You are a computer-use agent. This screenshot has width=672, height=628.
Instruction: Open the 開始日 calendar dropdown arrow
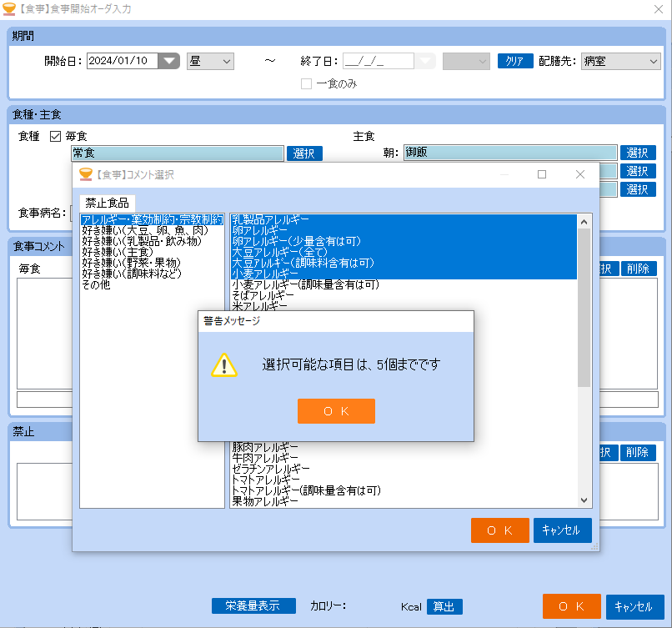coord(169,61)
